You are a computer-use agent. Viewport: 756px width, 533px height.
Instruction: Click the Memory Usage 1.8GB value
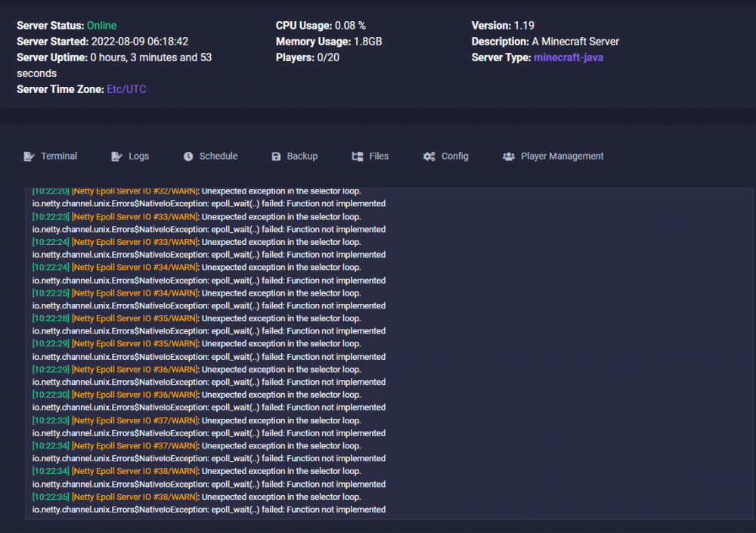(x=368, y=42)
